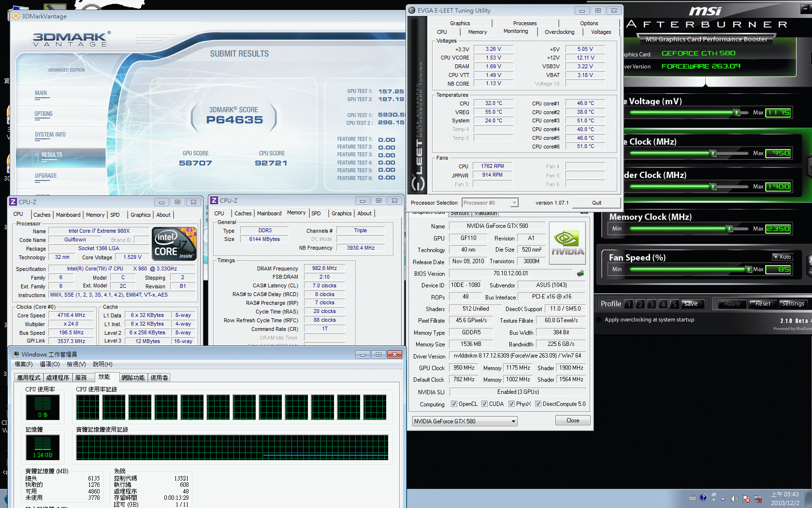Open Processes tab in E-LEET
This screenshot has height=508, width=812.
pyautogui.click(x=525, y=23)
